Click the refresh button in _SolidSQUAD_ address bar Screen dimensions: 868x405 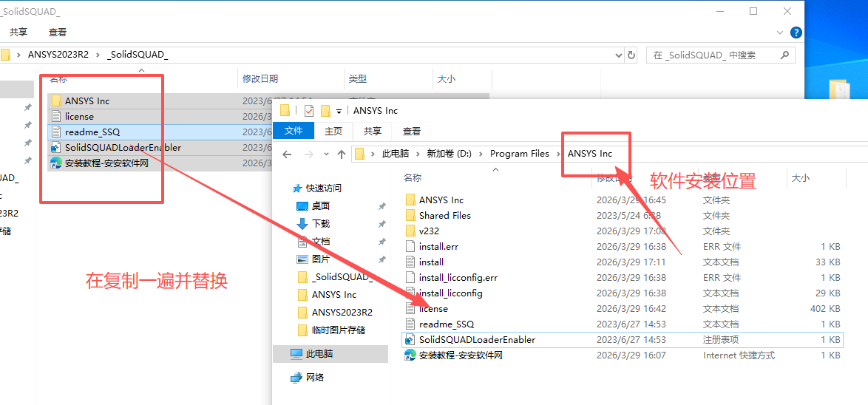click(x=631, y=55)
